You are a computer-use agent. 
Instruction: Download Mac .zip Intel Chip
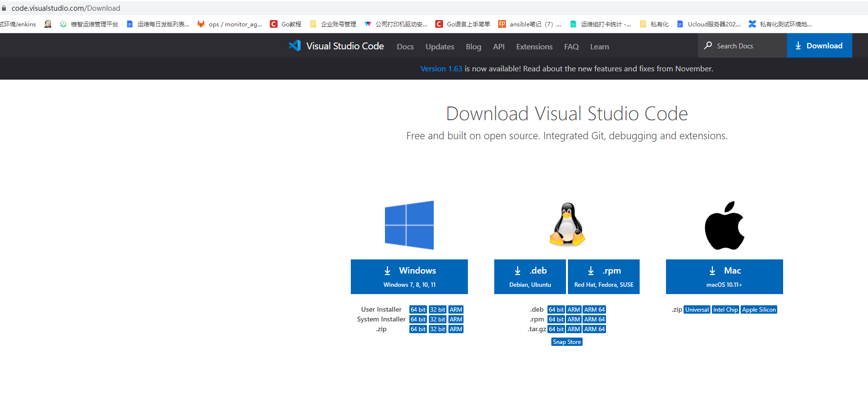[x=726, y=310]
